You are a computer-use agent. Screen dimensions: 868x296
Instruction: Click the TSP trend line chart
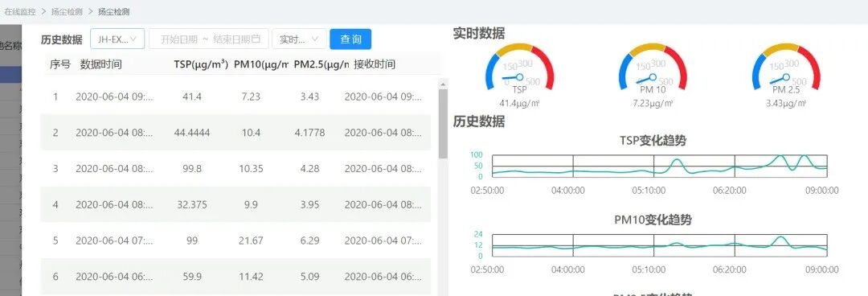659,166
